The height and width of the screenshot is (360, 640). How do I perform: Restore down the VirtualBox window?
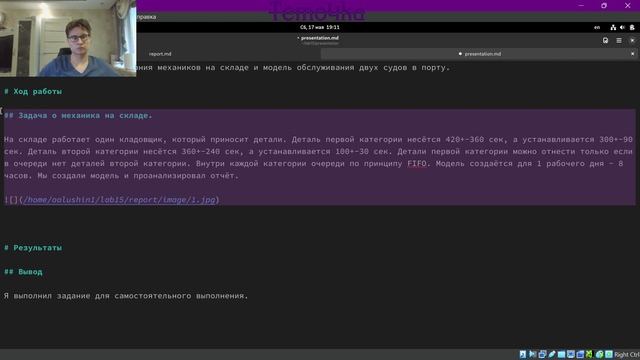point(604,6)
